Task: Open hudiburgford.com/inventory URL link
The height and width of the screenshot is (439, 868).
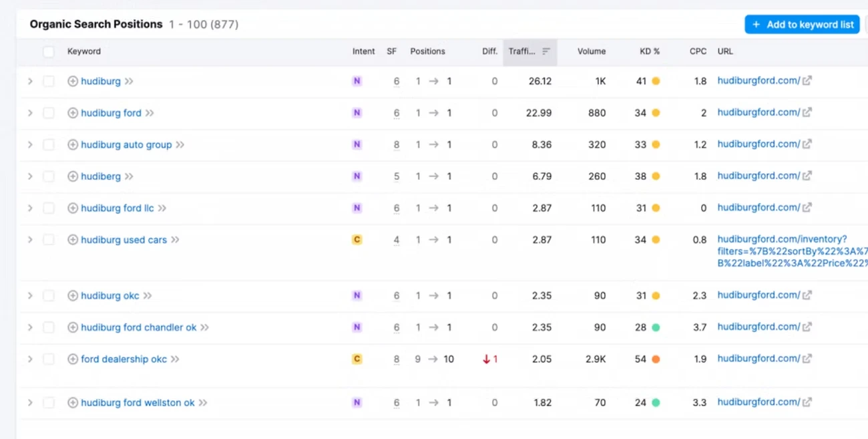Action: [x=793, y=251]
